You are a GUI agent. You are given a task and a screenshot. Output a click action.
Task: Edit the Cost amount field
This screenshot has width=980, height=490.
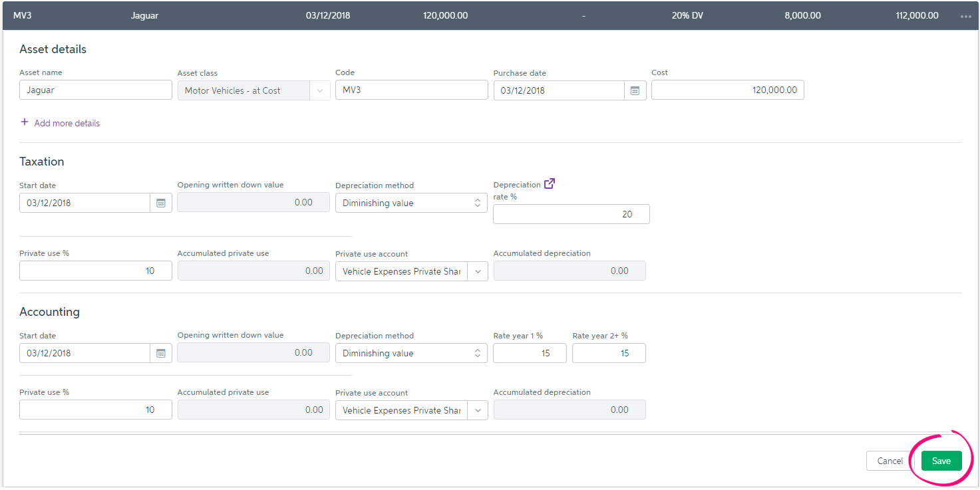[x=727, y=90]
